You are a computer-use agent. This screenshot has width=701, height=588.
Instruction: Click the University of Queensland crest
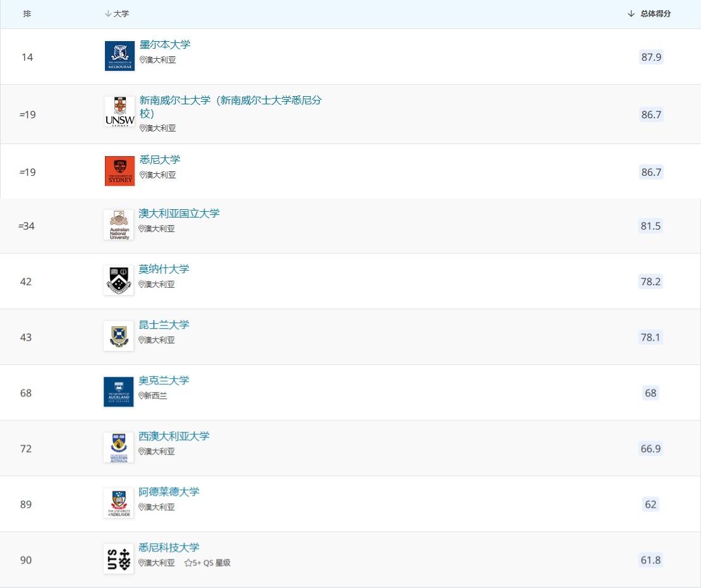click(x=118, y=336)
